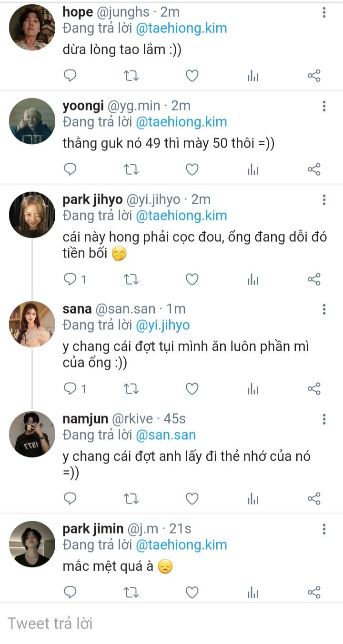Image resolution: width=343 pixels, height=644 pixels.
Task: Expand options menu for park jimin's tweet
Action: 324,529
